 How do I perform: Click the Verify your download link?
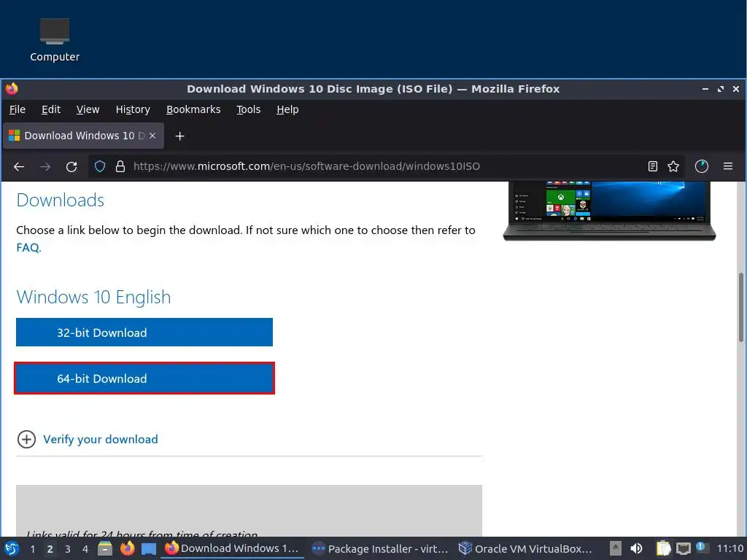tap(101, 440)
